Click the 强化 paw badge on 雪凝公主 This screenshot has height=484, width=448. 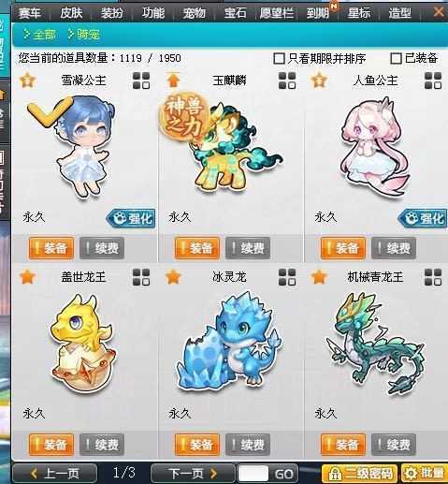pyautogui.click(x=131, y=218)
